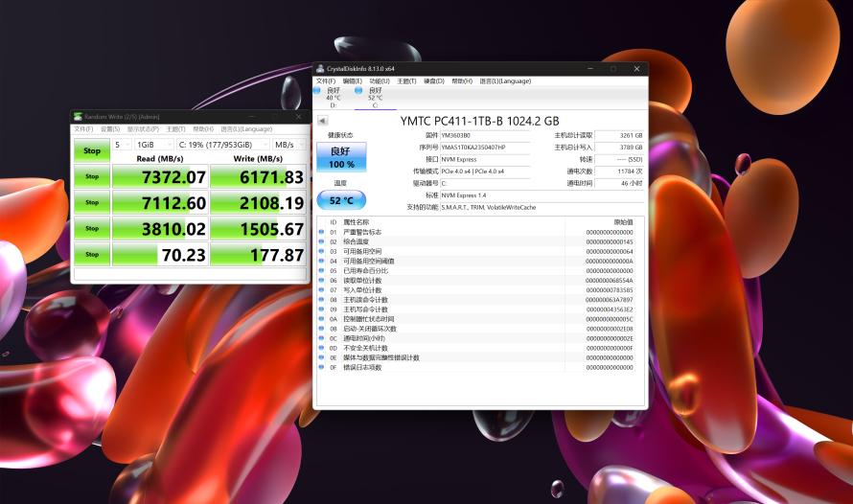Open the test size dropdown showing 1GiB
The width and height of the screenshot is (853, 504).
coord(154,145)
